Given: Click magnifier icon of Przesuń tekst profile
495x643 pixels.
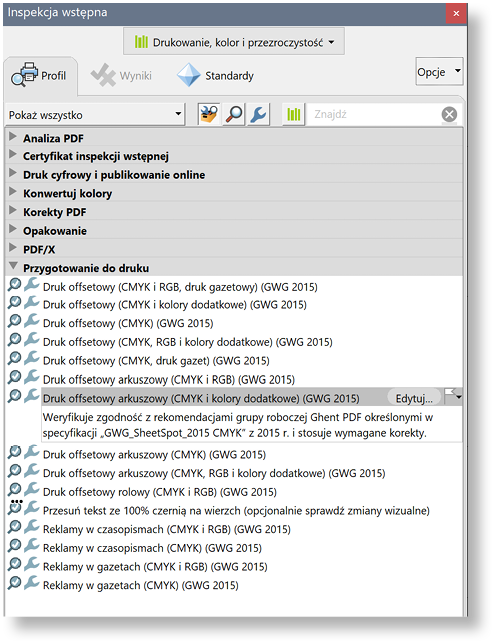Looking at the screenshot, I should [14, 508].
